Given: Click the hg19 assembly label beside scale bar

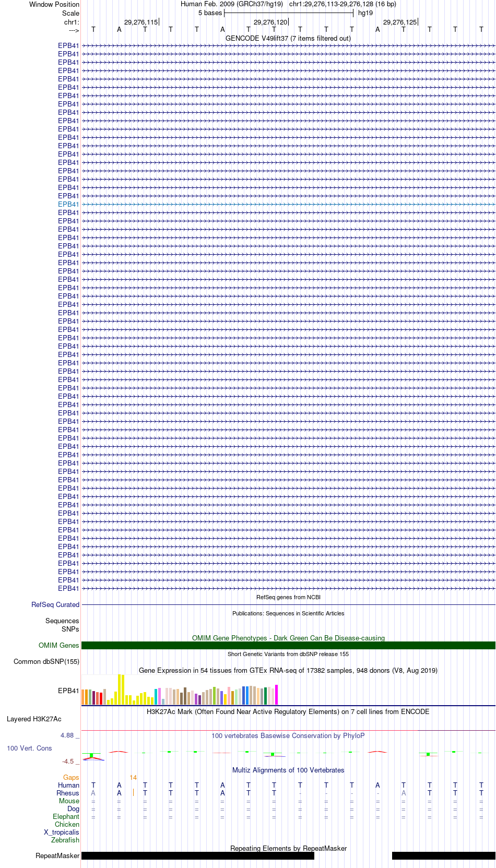Looking at the screenshot, I should coord(365,13).
